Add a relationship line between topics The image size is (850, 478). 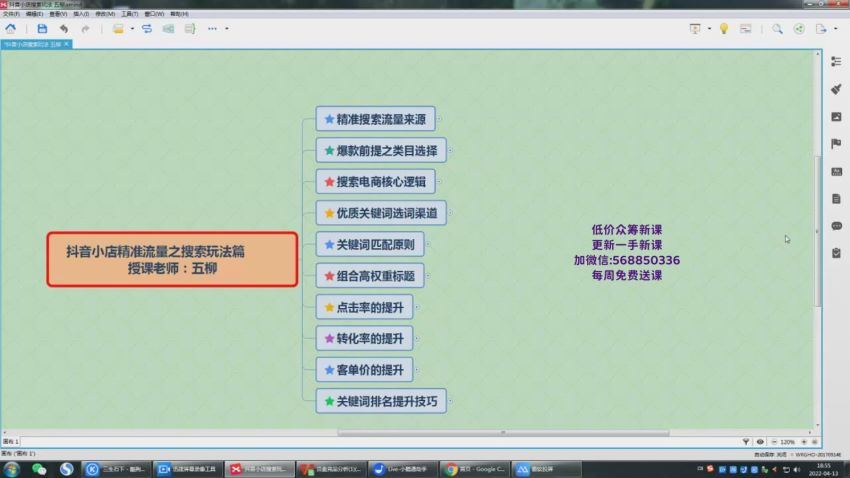[147, 29]
